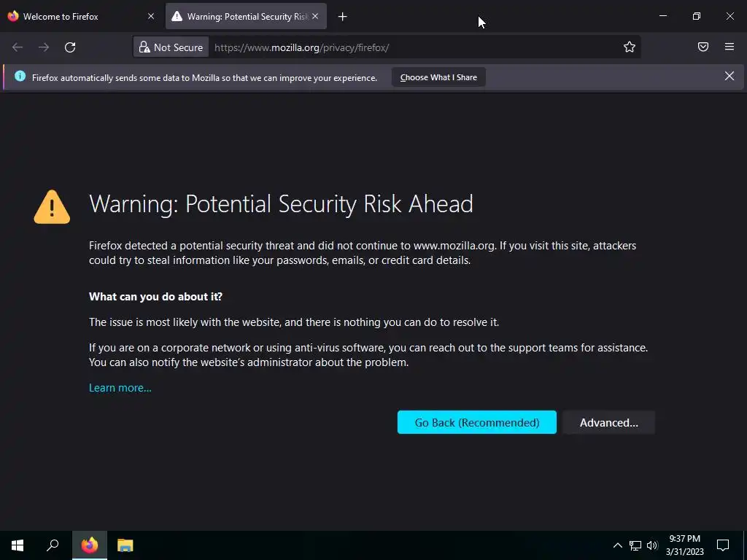Bookmark this page with the star icon
The width and height of the screenshot is (747, 560).
coord(630,47)
